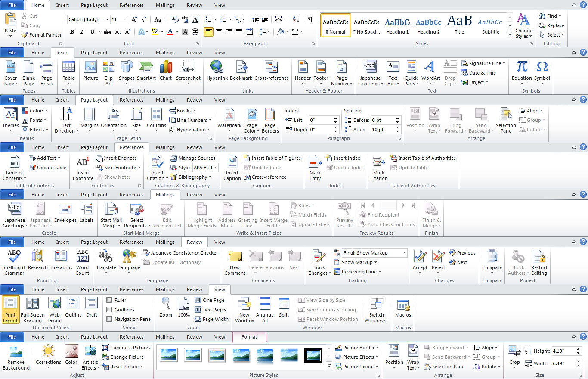Screen dimensions: 588x379
Task: Click Insert Table of Figures
Action: (272, 158)
